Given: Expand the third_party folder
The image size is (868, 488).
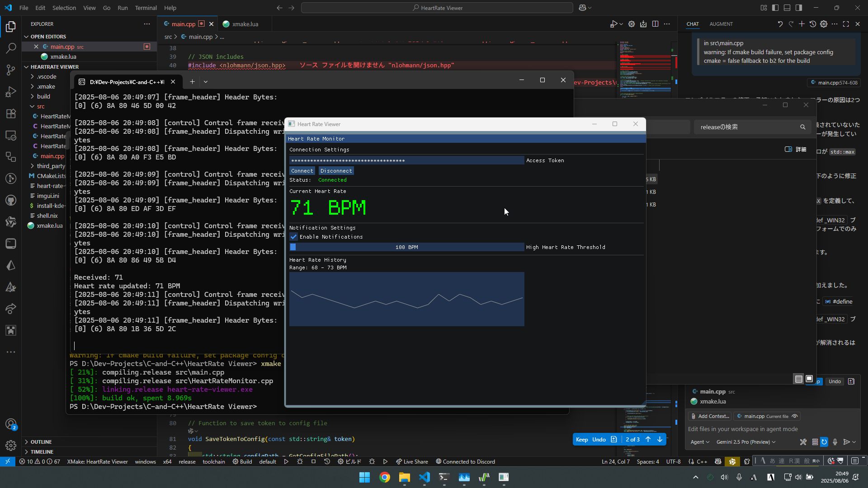Looking at the screenshot, I should click(x=51, y=166).
